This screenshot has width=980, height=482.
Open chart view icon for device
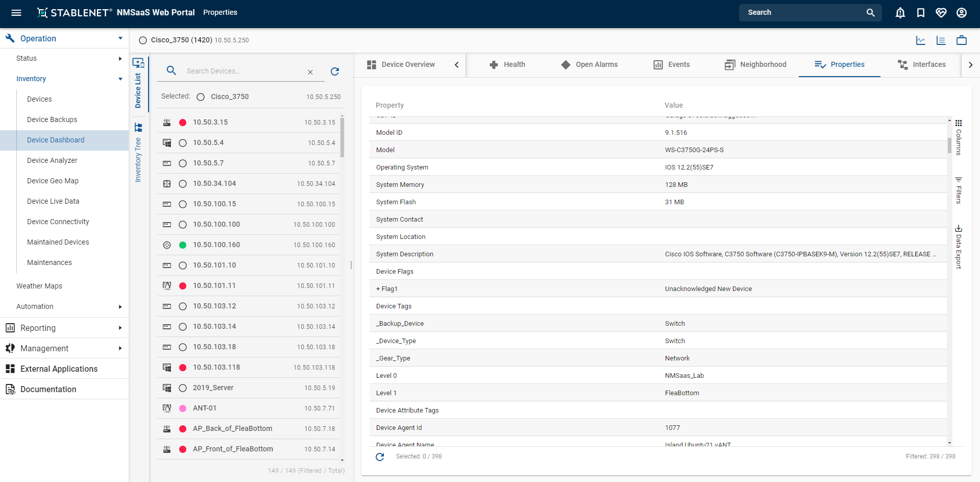click(921, 40)
